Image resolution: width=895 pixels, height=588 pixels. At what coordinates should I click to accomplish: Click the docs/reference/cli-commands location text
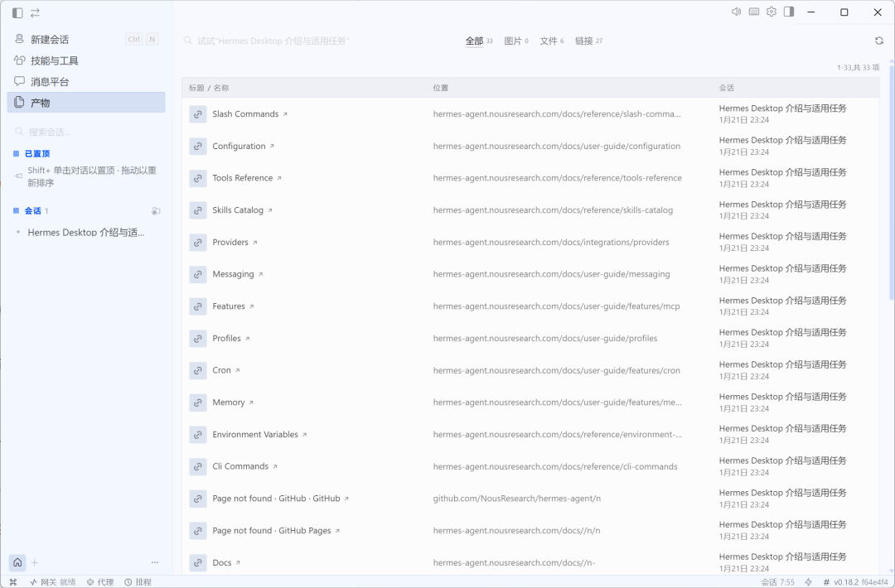click(554, 466)
